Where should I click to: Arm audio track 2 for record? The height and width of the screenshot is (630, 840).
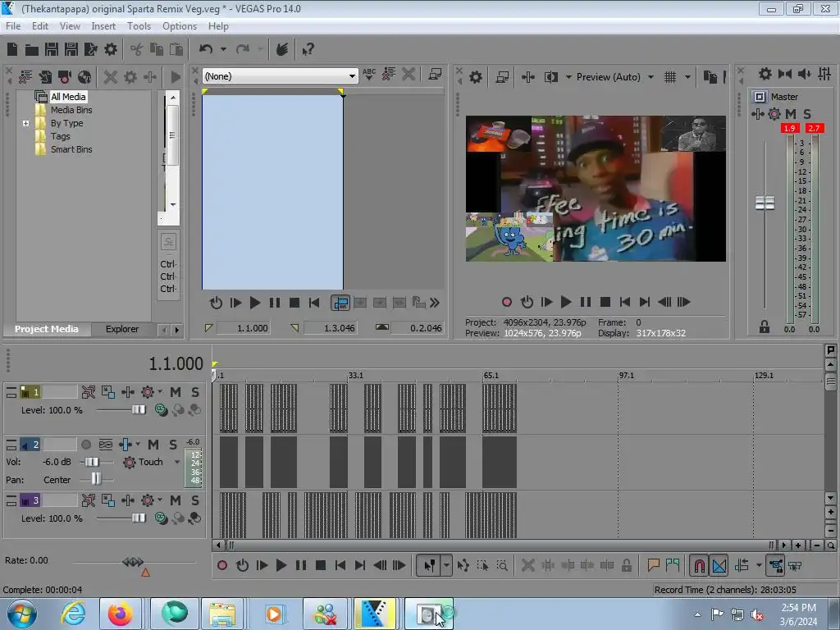point(85,445)
